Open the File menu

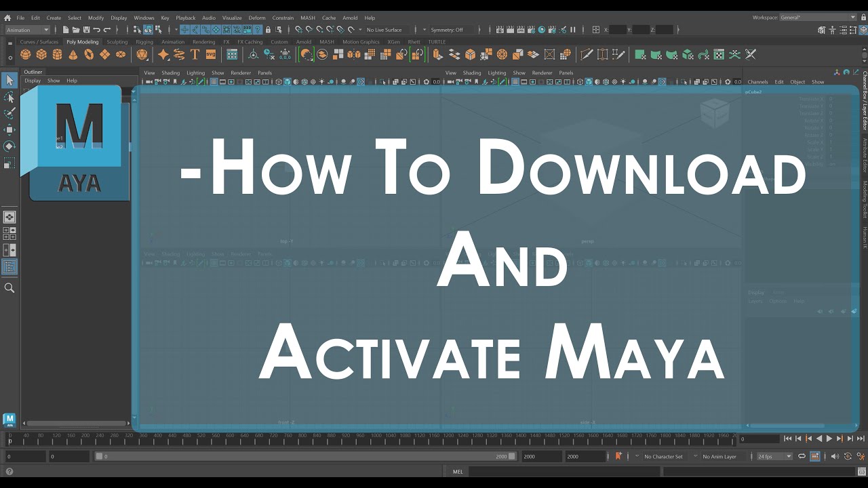[20, 18]
